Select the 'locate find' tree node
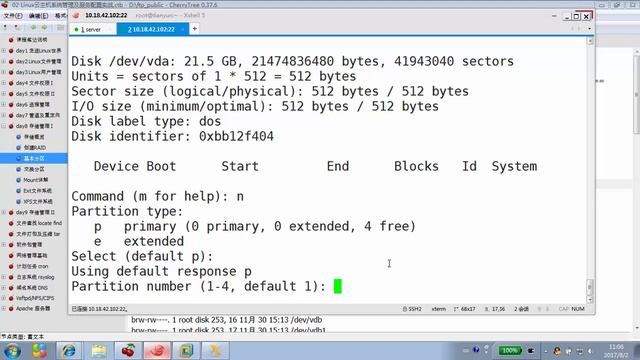This screenshot has width=640, height=360. click(39, 223)
